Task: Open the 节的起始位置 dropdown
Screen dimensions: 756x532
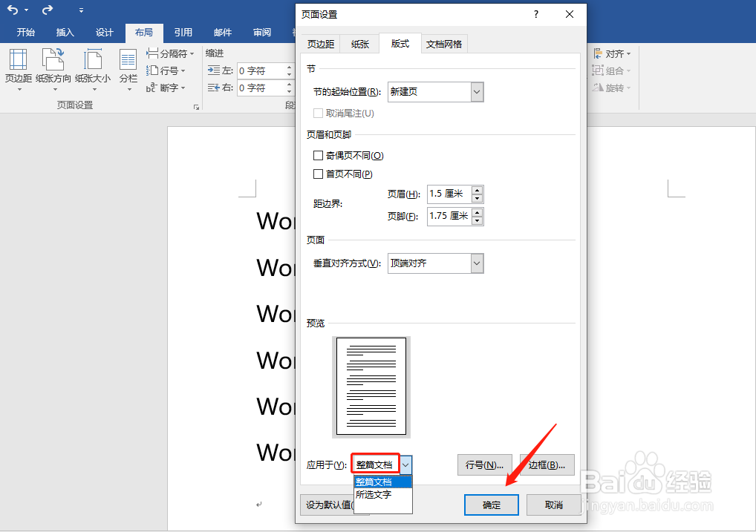Action: tap(476, 92)
